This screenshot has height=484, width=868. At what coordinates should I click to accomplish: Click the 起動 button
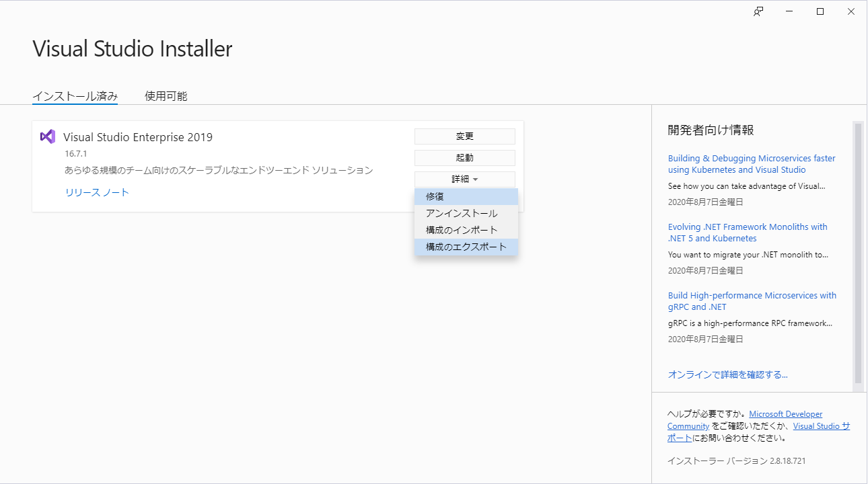point(465,158)
